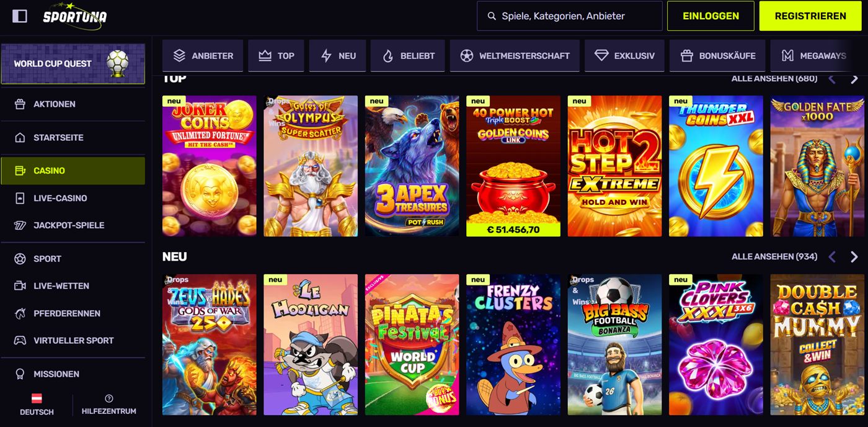The image size is (868, 427).
Task: Click the diamond icon on Exklusiv
Action: [x=601, y=56]
